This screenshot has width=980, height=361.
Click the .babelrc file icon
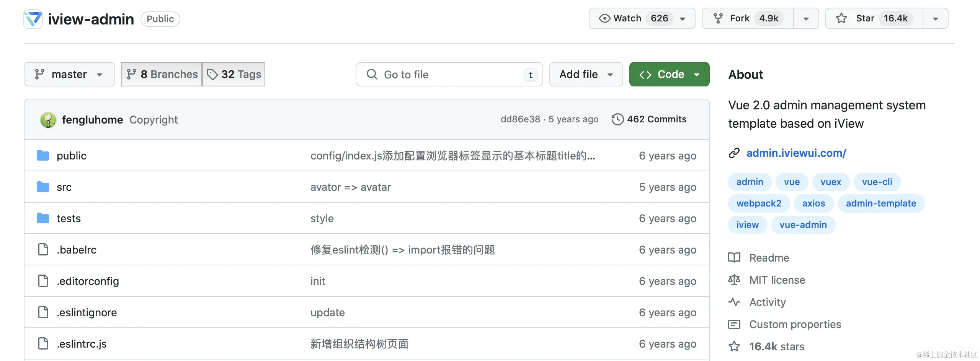click(x=43, y=249)
